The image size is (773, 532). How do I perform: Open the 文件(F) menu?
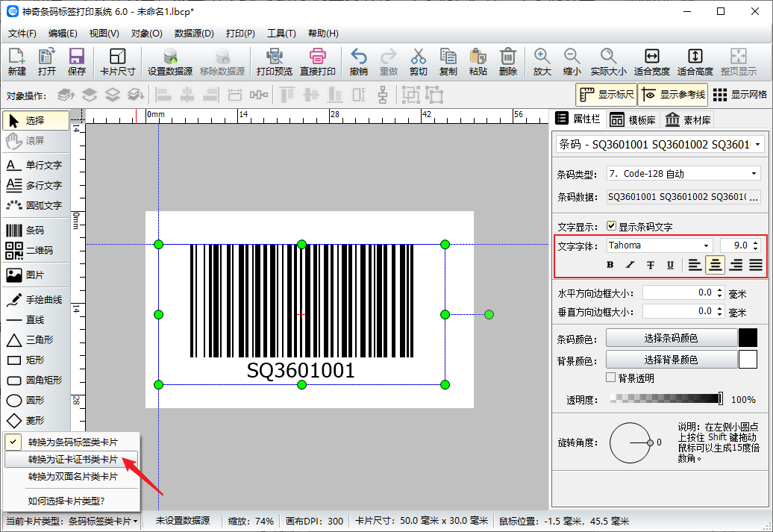tap(22, 34)
